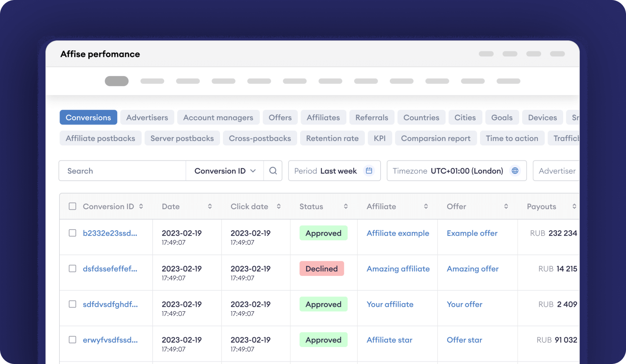Click the Declined status badge
Screen dimensions: 626x364
tap(321, 269)
